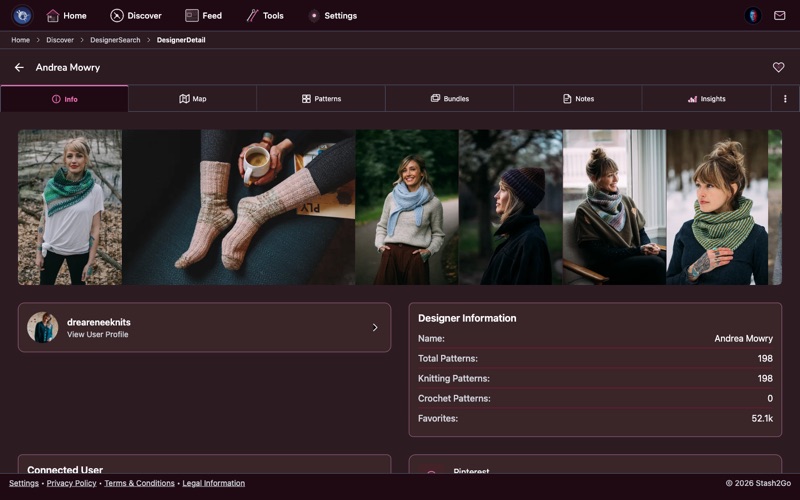Image resolution: width=800 pixels, height=500 pixels.
Task: Click the © 2026 Stash2Go text
Action: [758, 483]
